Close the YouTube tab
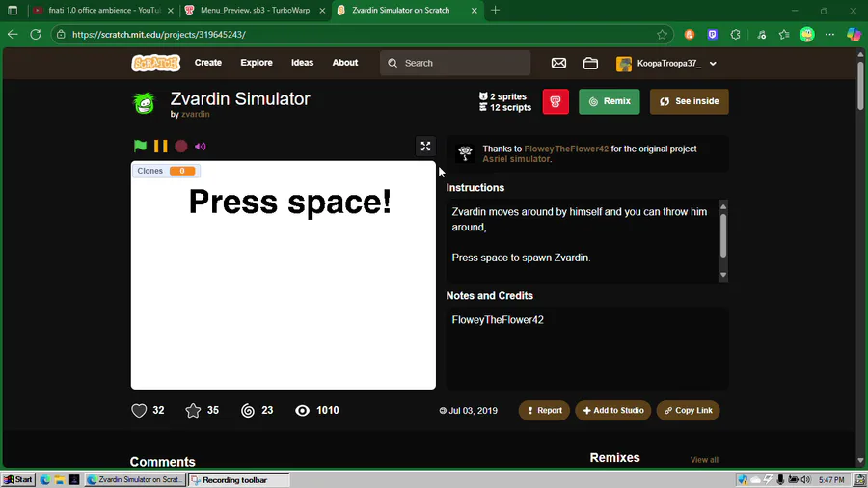 (x=171, y=10)
